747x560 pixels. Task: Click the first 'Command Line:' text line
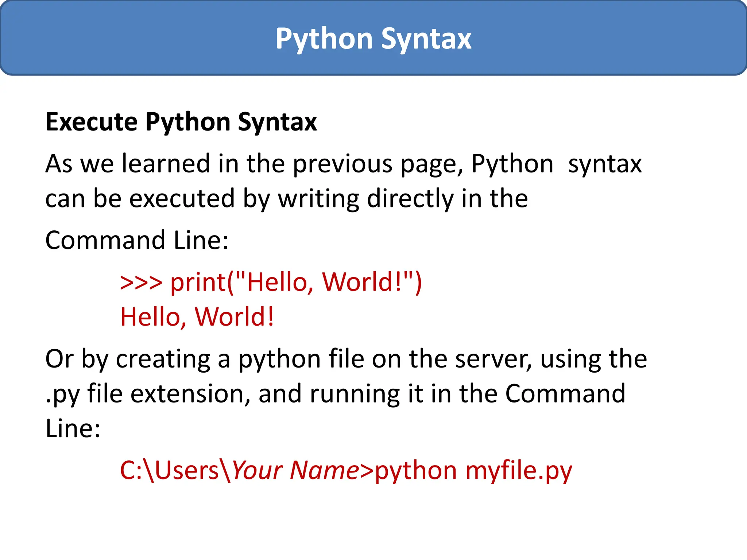point(137,240)
